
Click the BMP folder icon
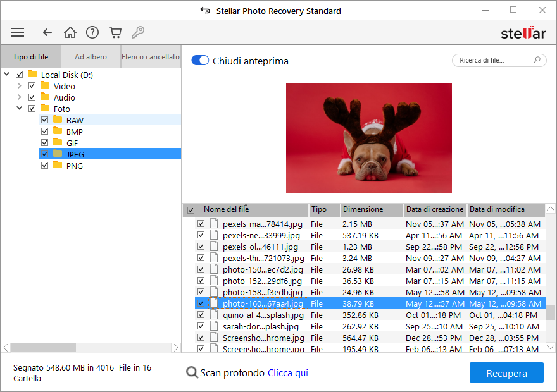click(x=58, y=131)
